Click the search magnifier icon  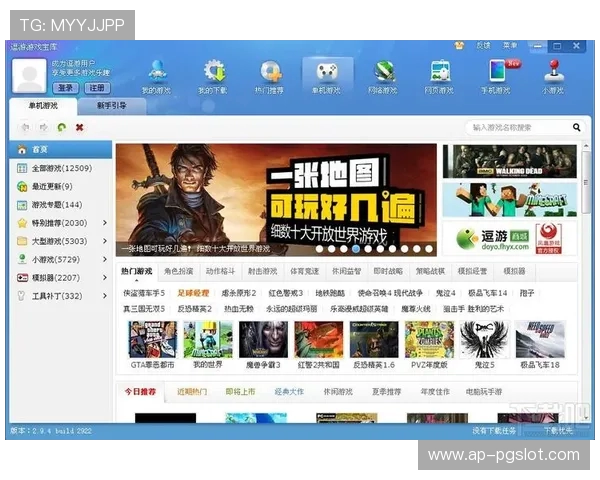click(577, 127)
